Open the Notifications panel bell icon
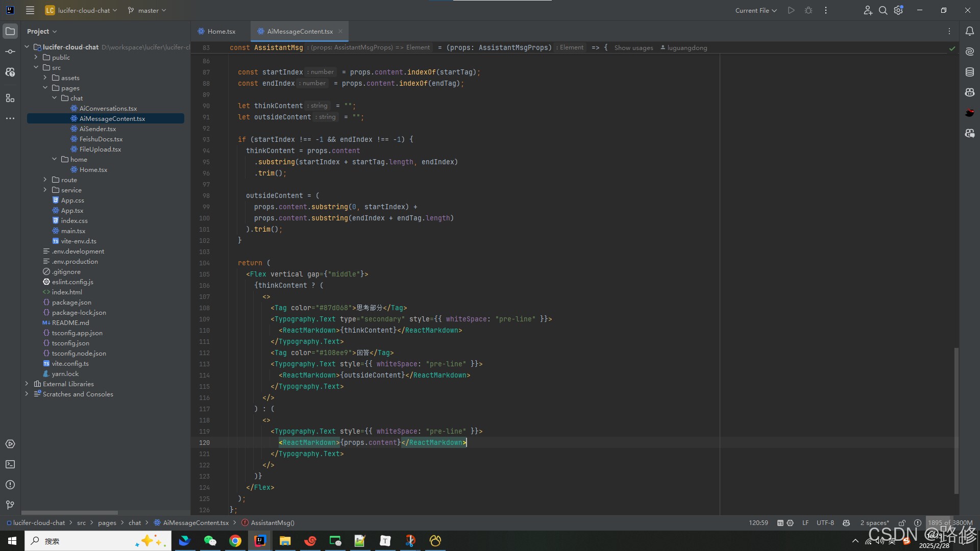 [x=970, y=31]
